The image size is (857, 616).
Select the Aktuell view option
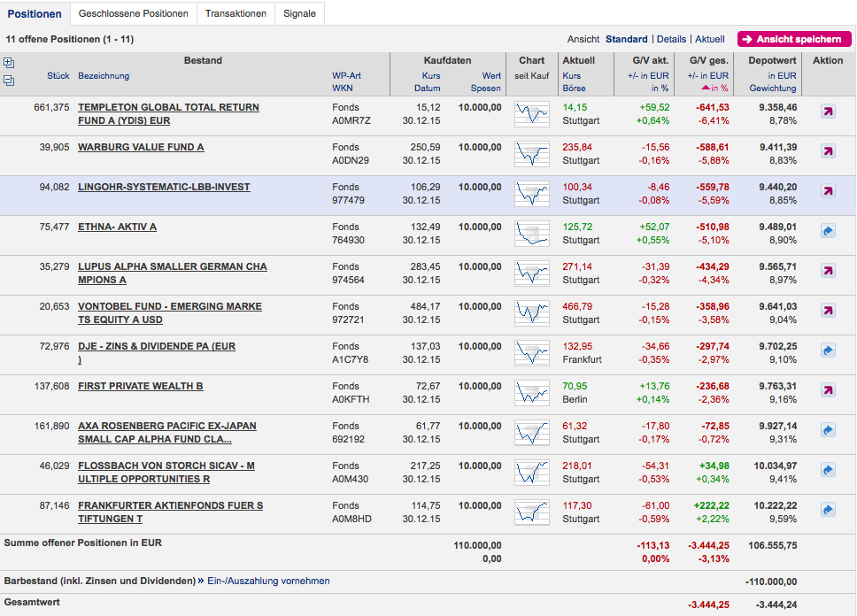click(709, 39)
